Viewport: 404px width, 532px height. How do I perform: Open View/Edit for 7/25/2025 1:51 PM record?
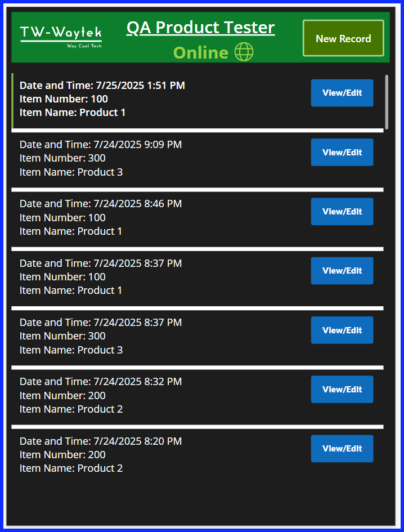[342, 93]
